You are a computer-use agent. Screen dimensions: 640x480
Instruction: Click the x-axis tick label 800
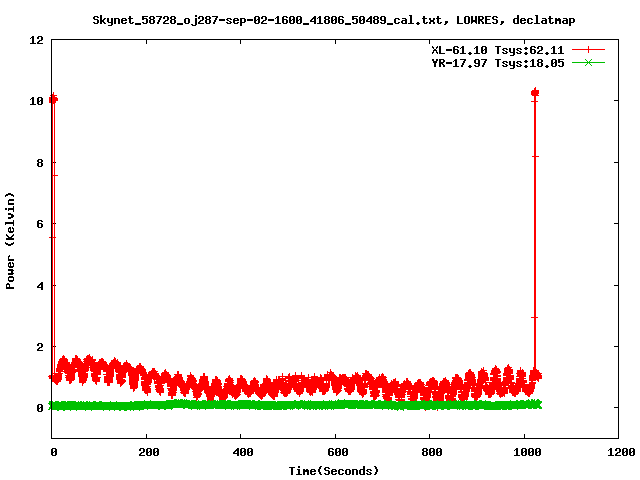(x=432, y=452)
